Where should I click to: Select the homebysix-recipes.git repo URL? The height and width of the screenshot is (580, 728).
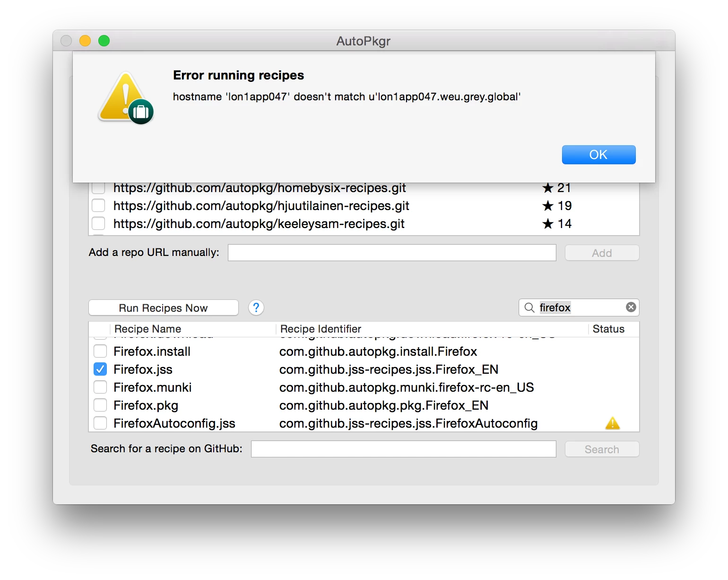pyautogui.click(x=260, y=188)
